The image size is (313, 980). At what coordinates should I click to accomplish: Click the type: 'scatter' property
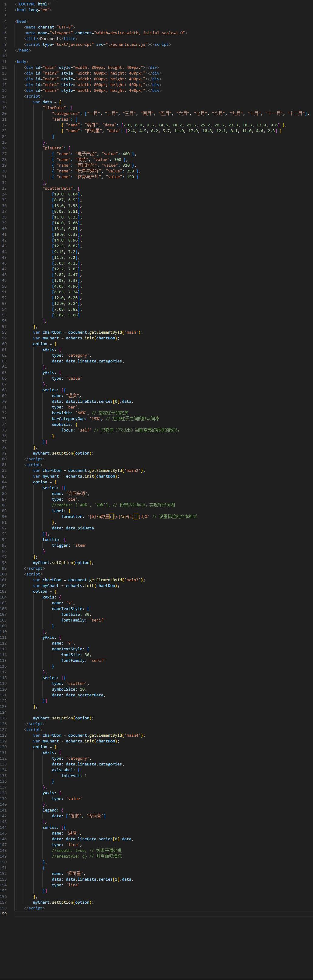[70, 684]
